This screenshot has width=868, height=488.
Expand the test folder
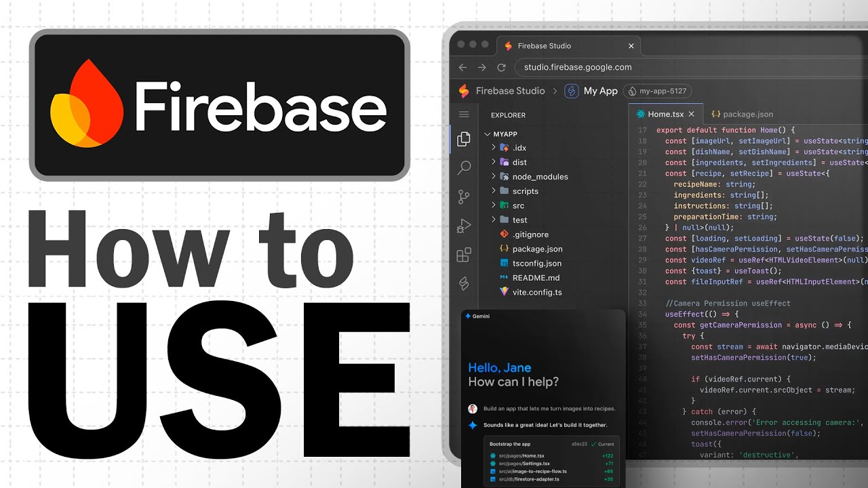point(494,220)
